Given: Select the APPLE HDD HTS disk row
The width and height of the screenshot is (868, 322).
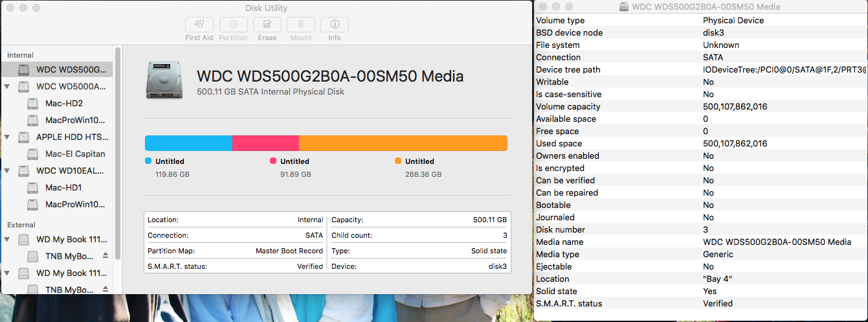Looking at the screenshot, I should [x=57, y=137].
